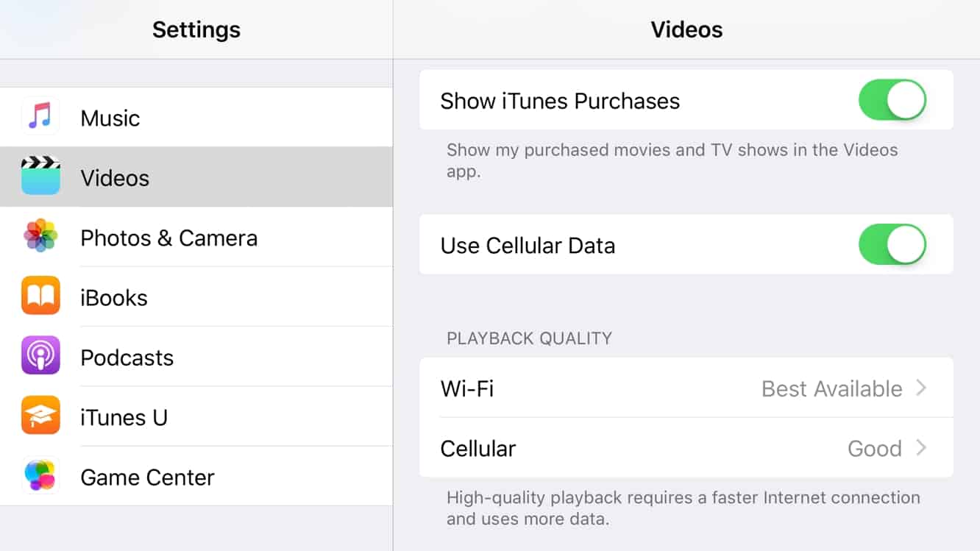Select the Game Center sidebar label

(147, 477)
